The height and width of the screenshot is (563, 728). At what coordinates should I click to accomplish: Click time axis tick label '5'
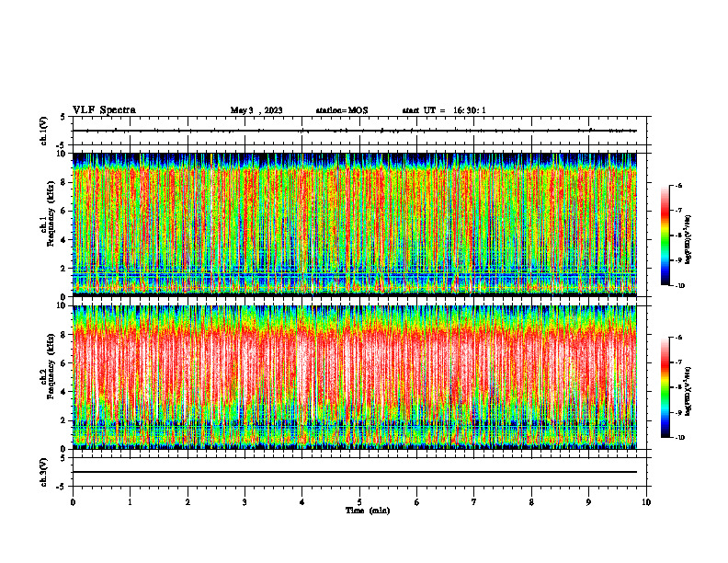[x=359, y=502]
